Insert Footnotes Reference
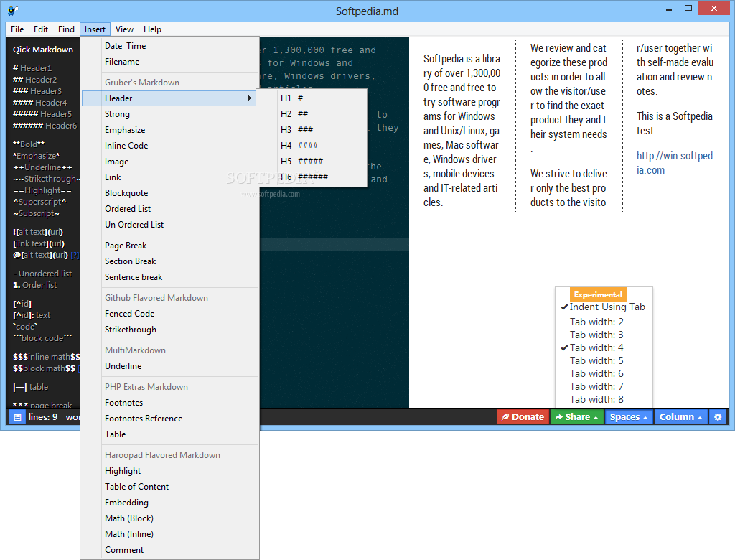Viewport: 735px width, 560px height. (169, 419)
